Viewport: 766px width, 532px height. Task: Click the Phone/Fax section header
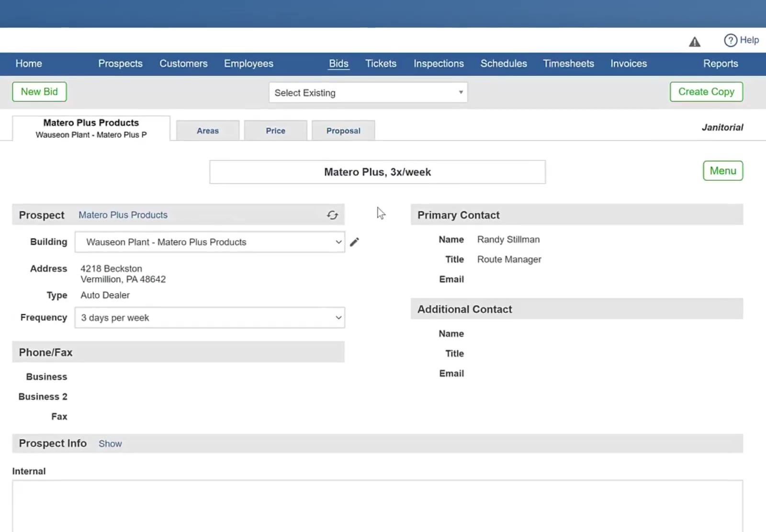click(x=178, y=352)
